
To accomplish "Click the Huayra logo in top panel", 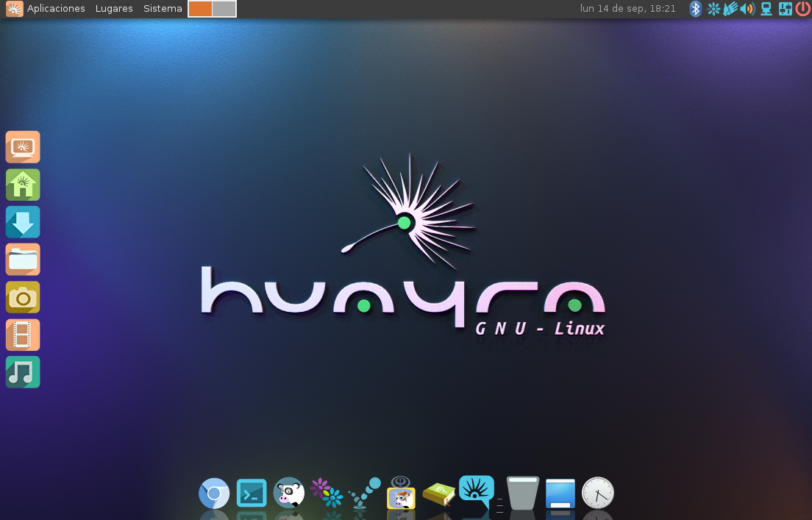I will (x=15, y=9).
